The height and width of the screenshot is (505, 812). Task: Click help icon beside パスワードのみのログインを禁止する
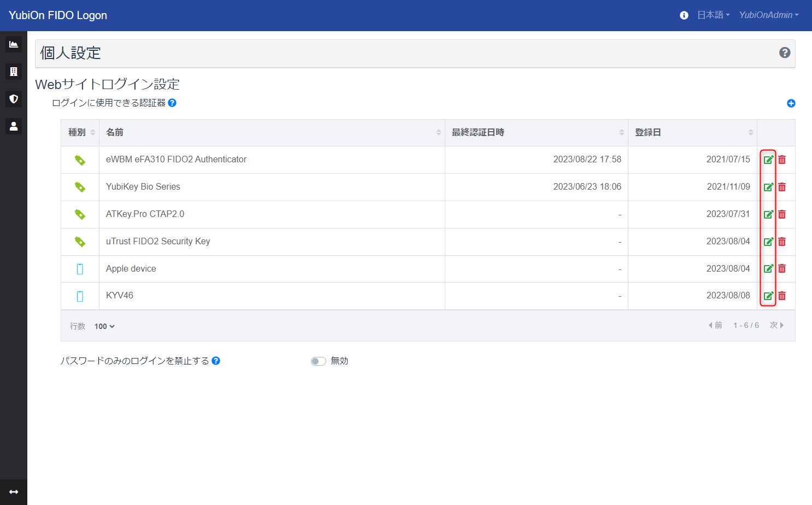click(x=216, y=361)
